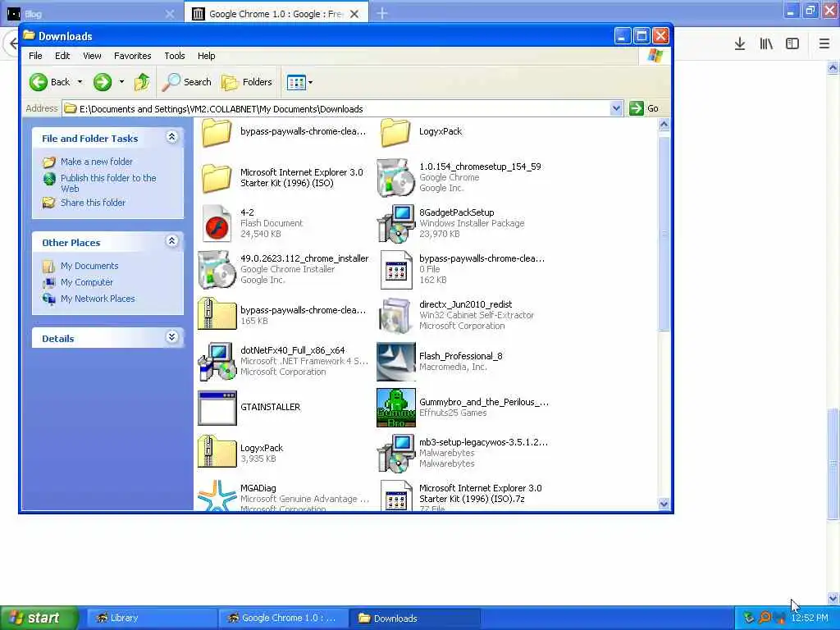Image resolution: width=840 pixels, height=630 pixels.
Task: Select Internet Explorer 3.0 Starter Kit .7z file
Action: [x=396, y=495]
